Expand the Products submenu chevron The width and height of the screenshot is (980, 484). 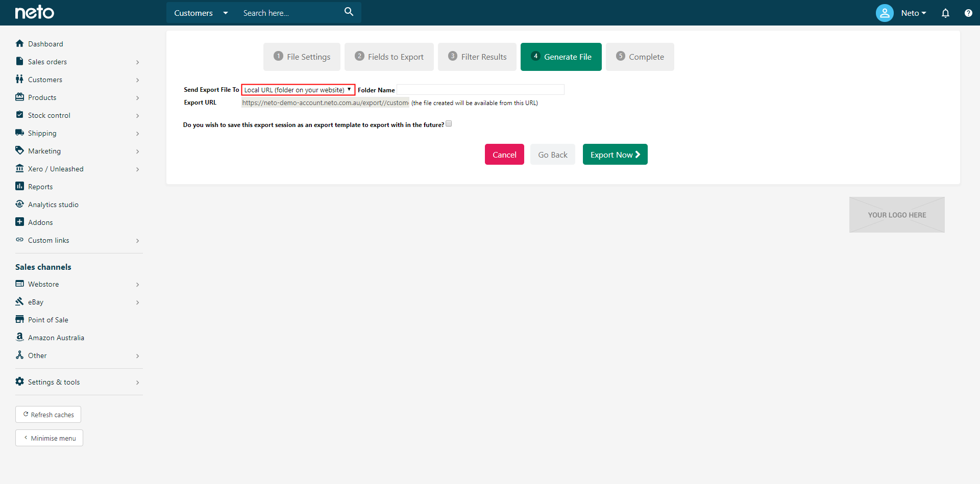(x=137, y=98)
